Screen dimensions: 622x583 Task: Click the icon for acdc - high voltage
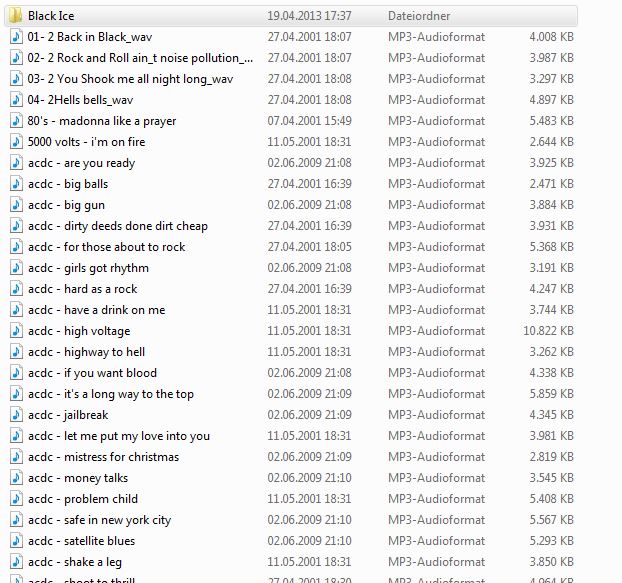coord(16,331)
